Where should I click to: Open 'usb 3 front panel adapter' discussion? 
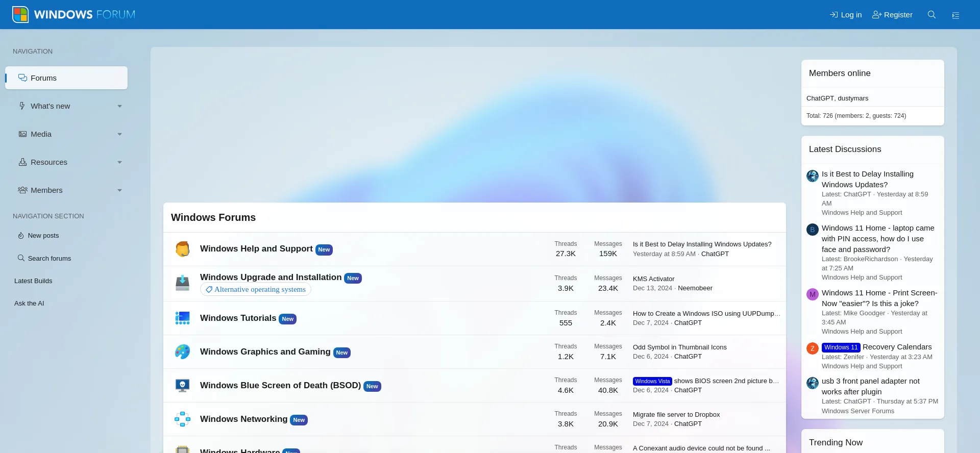[871, 386]
